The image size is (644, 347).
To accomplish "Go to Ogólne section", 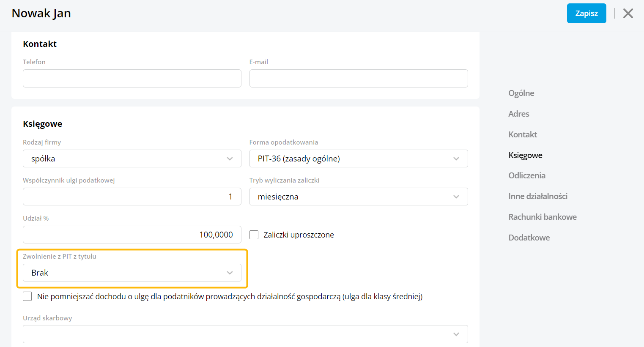I will pos(521,93).
